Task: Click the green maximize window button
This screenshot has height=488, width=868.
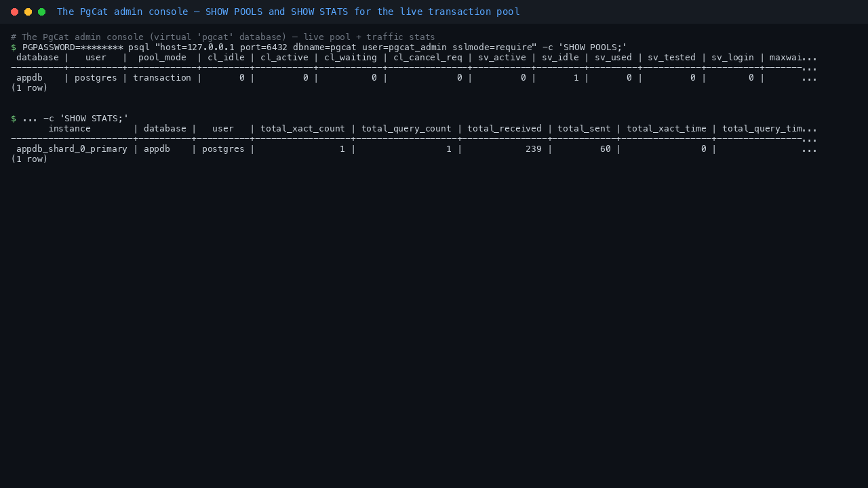Action: [41, 12]
